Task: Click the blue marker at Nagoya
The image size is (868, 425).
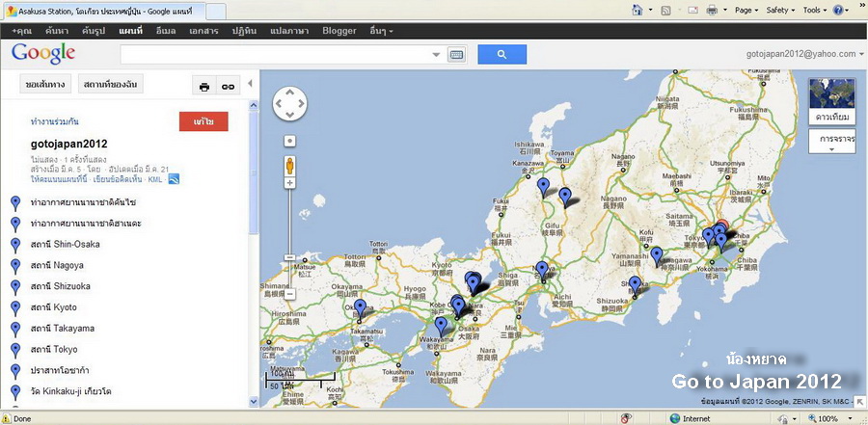Action: [x=542, y=270]
